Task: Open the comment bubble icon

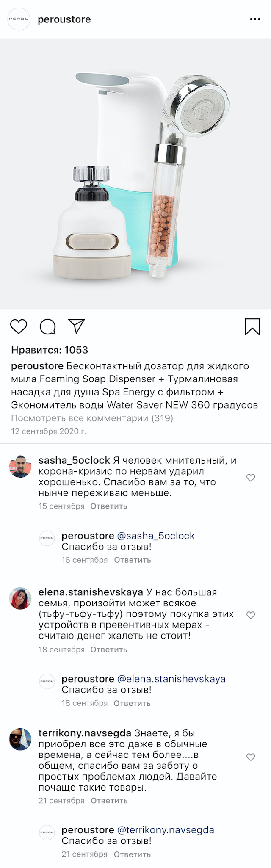Action: [x=47, y=326]
